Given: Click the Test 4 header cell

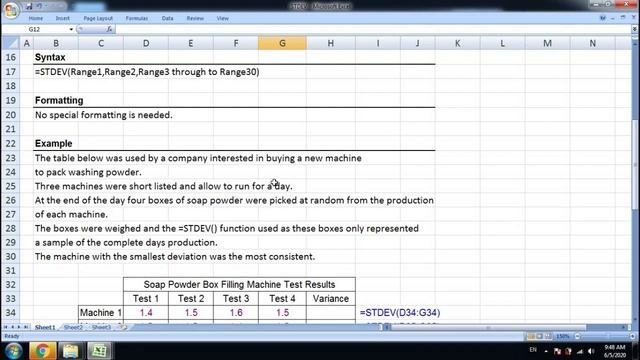Looking at the screenshot, I should point(282,298).
